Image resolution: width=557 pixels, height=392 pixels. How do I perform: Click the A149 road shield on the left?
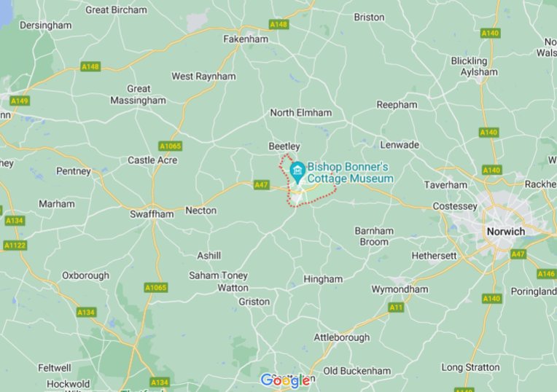[x=20, y=101]
